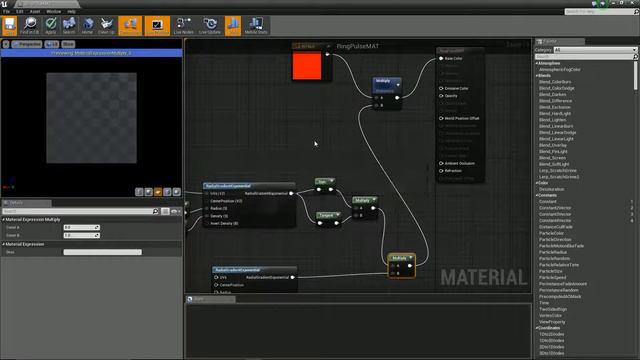Image resolution: width=640 pixels, height=360 pixels.
Task: Select the cylinder preview mesh icon
Action: coord(139,192)
